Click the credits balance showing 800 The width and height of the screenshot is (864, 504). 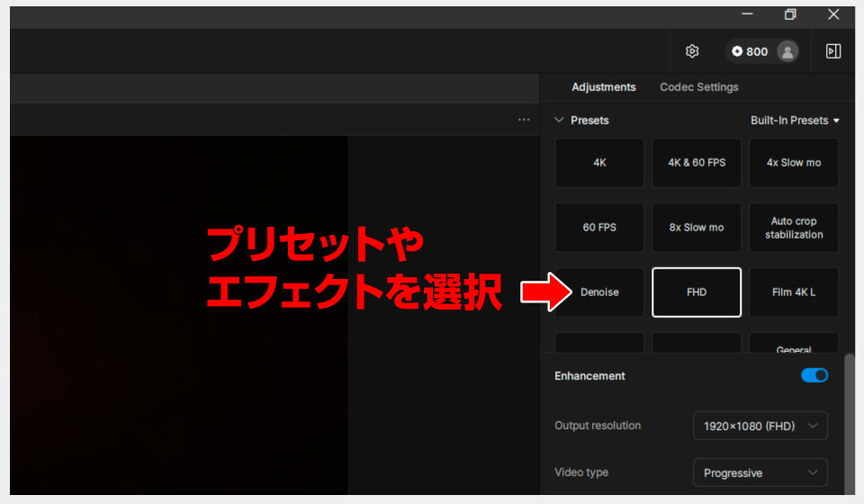tap(750, 51)
